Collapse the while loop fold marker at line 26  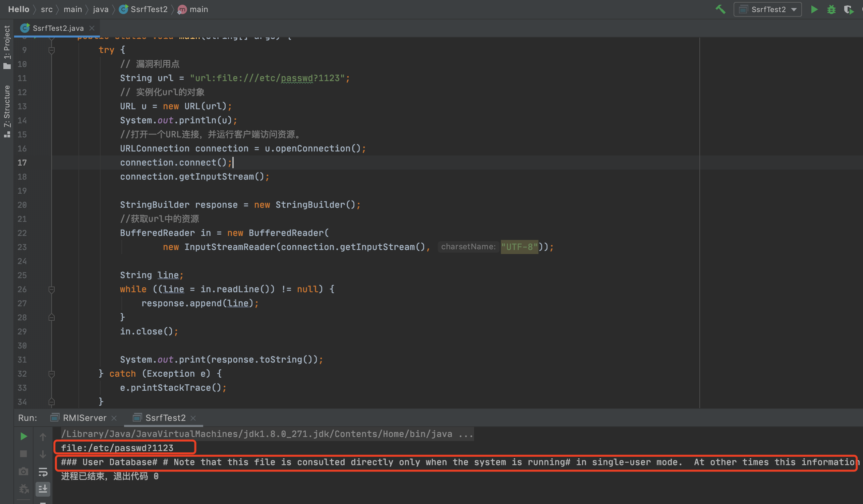pyautogui.click(x=52, y=290)
